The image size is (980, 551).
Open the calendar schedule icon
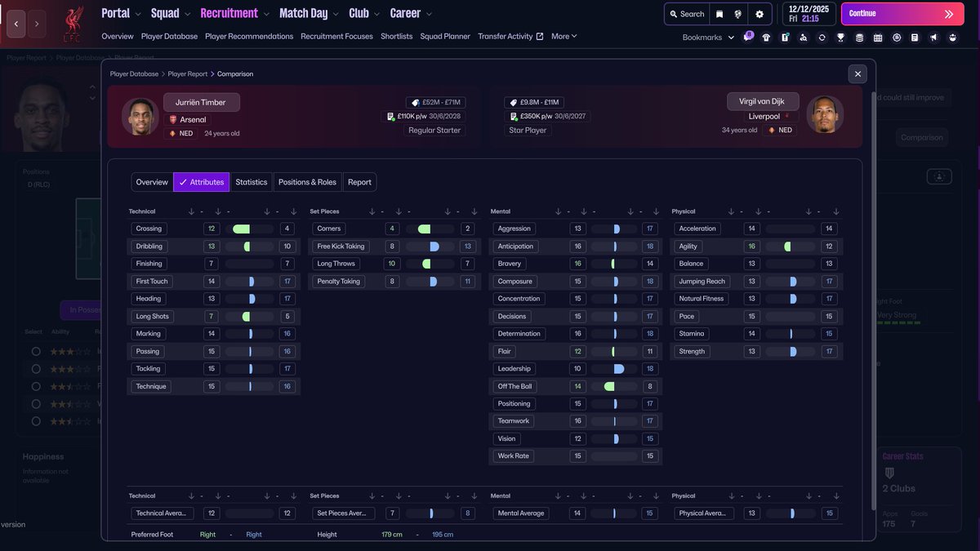coord(877,37)
